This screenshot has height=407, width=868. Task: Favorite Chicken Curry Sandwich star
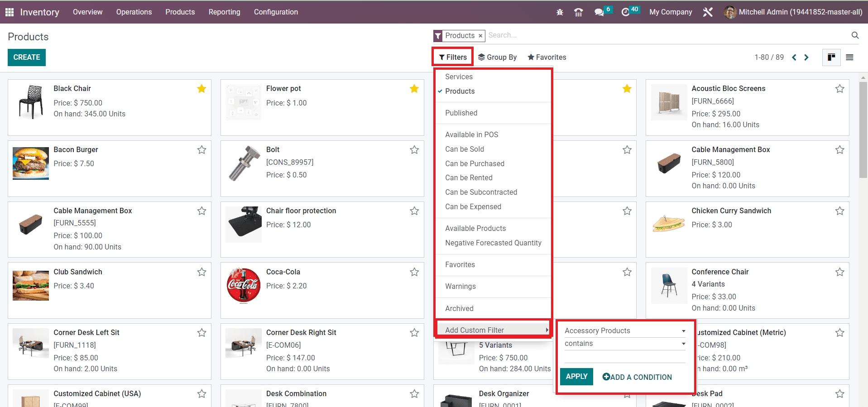[x=840, y=211]
